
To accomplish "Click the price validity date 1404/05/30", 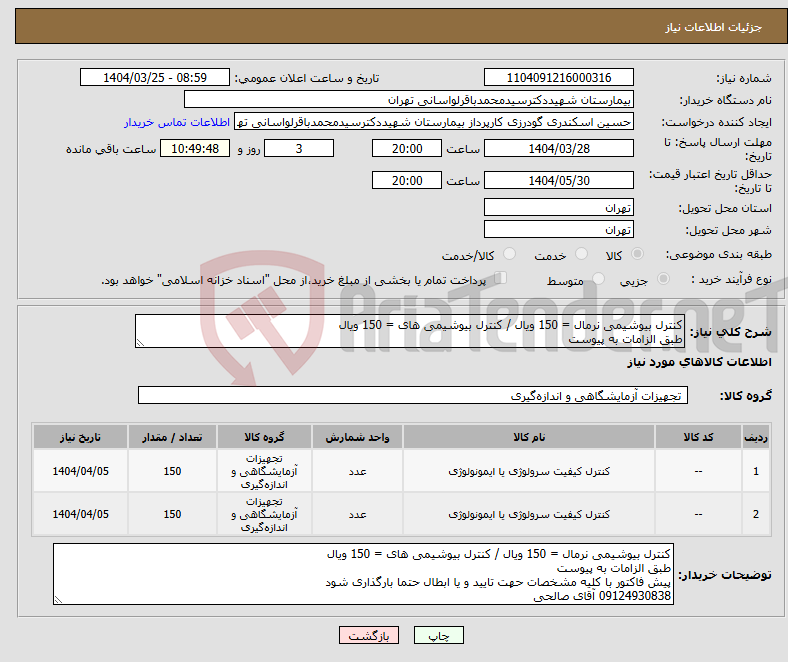I will (558, 180).
